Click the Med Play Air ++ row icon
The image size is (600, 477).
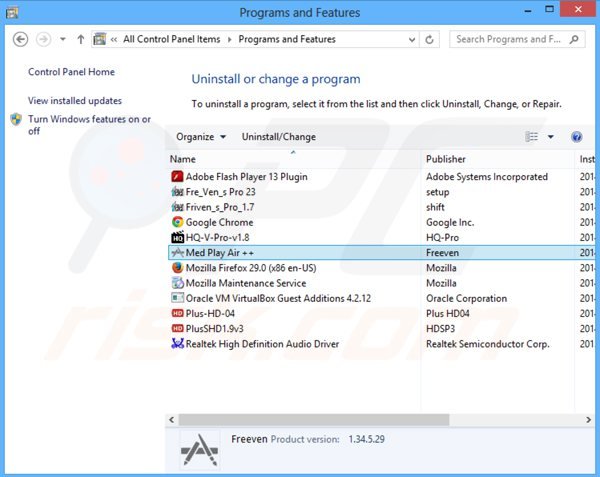[x=177, y=252]
